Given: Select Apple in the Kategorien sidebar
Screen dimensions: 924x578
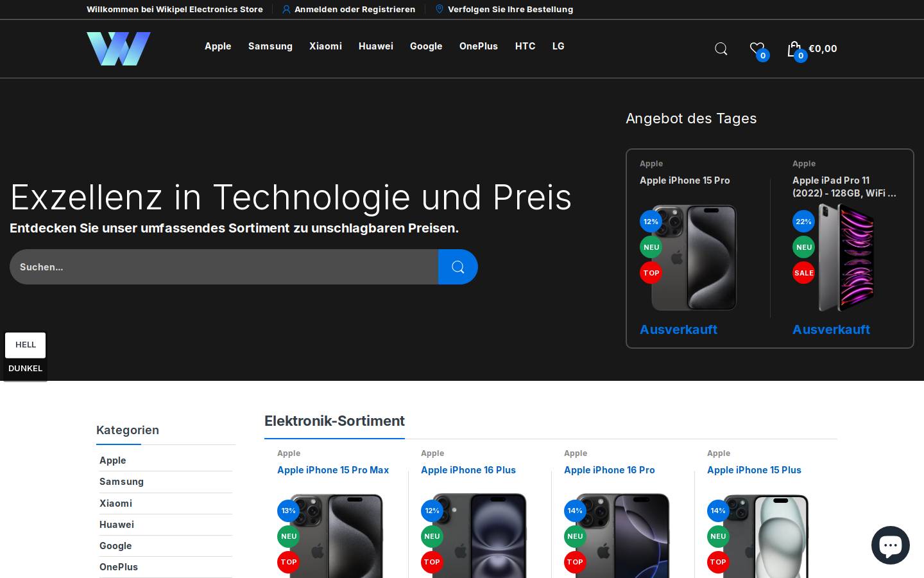Looking at the screenshot, I should point(113,460).
